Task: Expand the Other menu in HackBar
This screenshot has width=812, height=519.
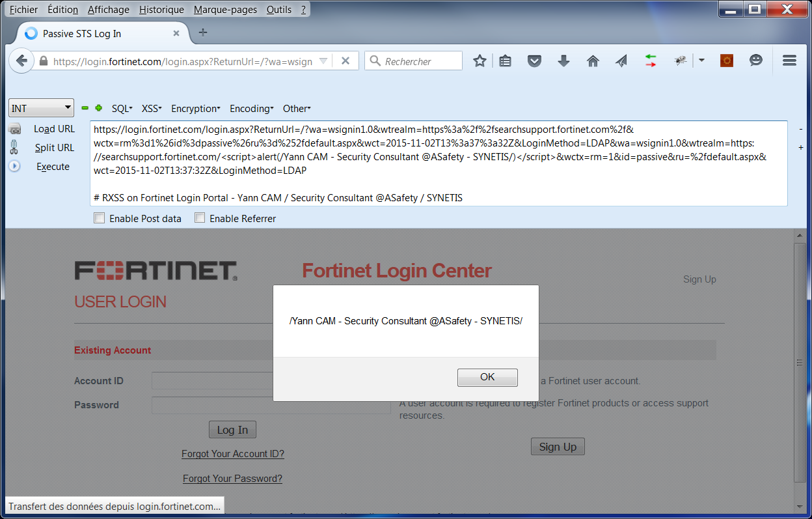Action: 297,108
